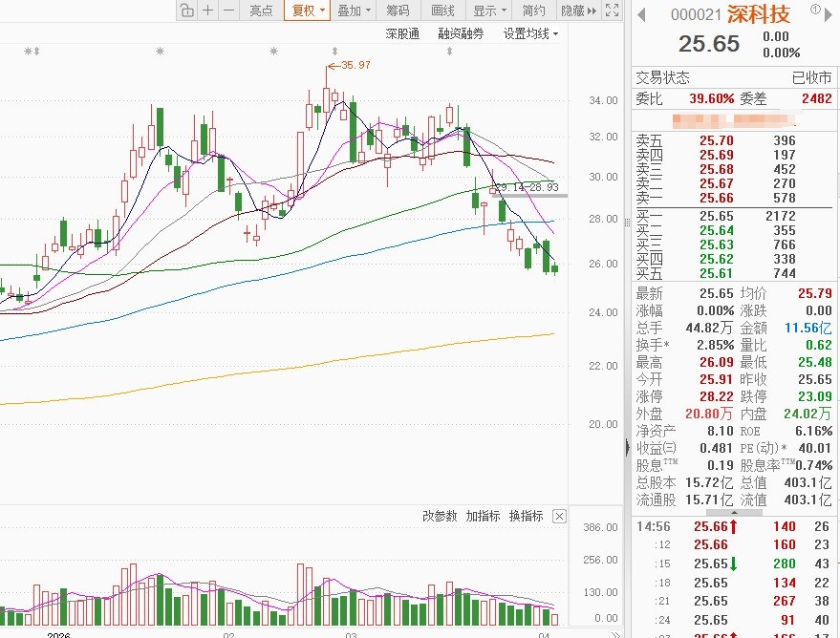Click 换指标 to switch indicator
This screenshot has height=638, width=840.
526,516
